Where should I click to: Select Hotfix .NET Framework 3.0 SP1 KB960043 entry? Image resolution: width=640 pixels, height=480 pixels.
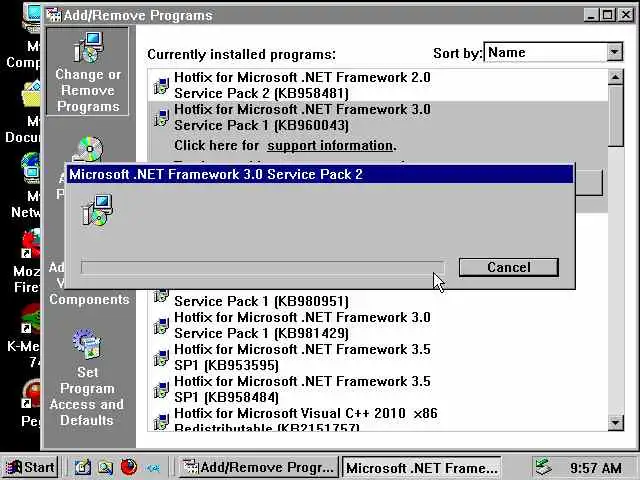[x=378, y=117]
